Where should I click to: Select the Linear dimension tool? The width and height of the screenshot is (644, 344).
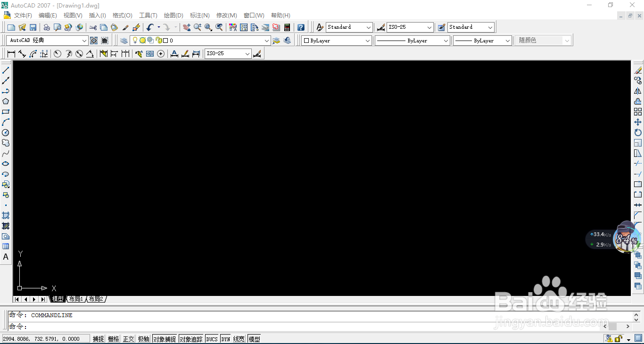click(11, 54)
